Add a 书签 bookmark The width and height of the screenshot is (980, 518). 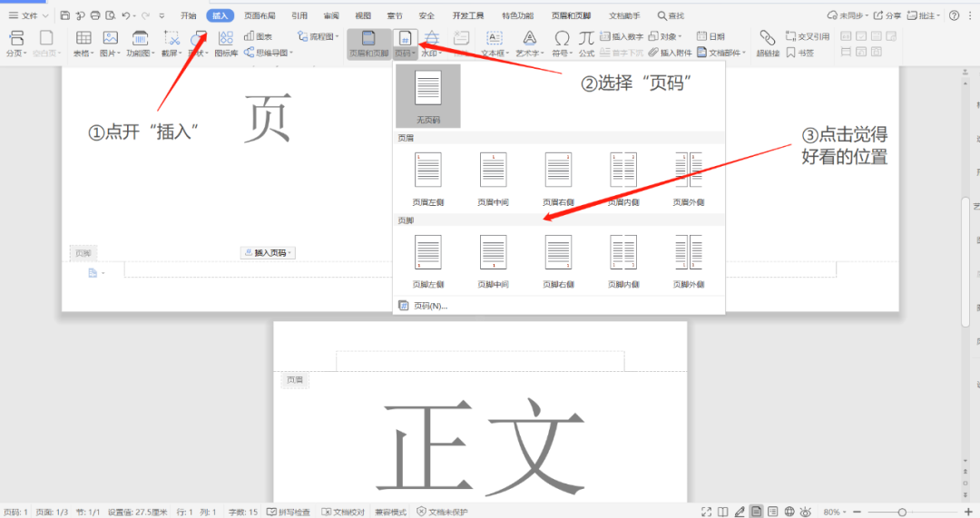click(800, 53)
